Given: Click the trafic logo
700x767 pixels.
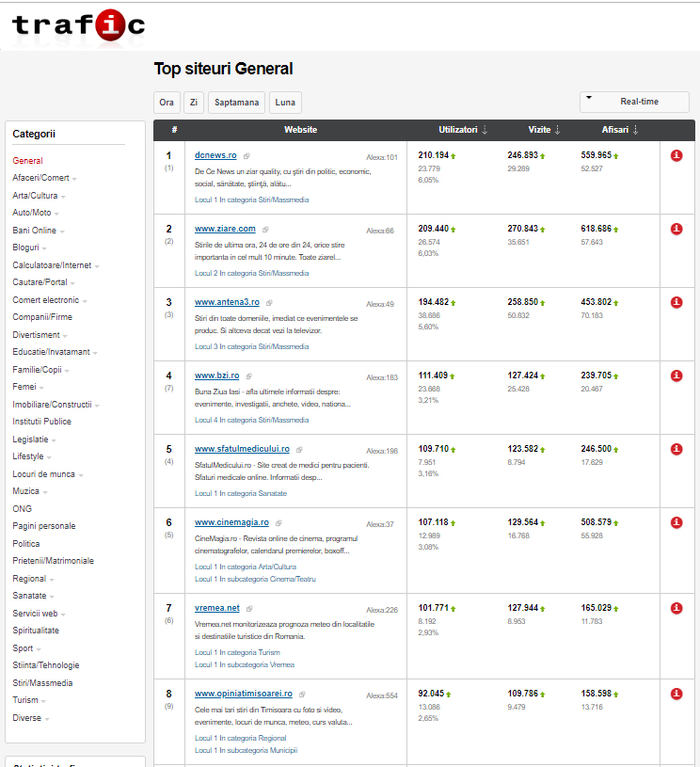Looking at the screenshot, I should (x=78, y=25).
